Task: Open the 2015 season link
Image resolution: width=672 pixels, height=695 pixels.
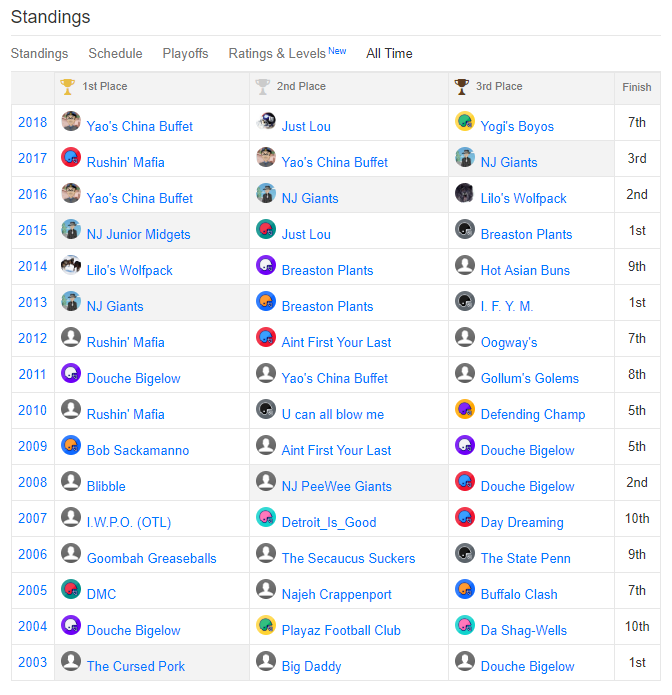Action: 32,230
